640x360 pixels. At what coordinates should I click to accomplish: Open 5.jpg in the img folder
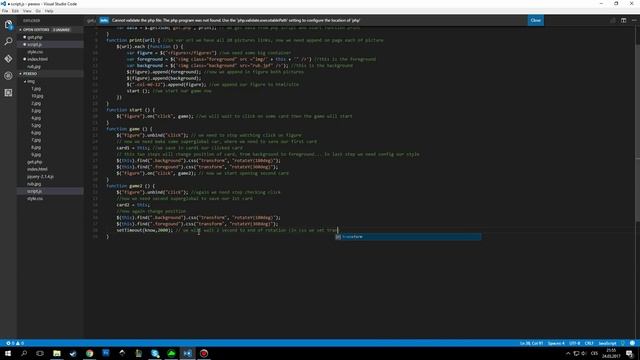pos(36,125)
